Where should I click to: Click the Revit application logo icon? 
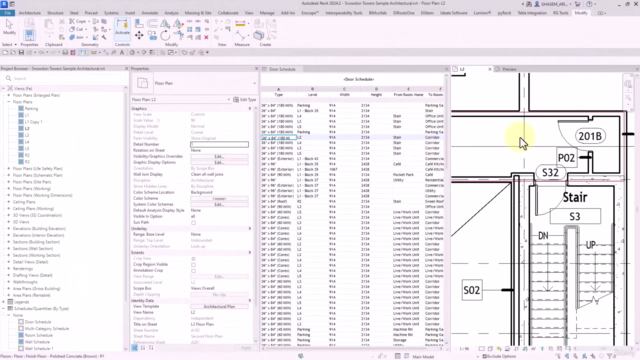(4, 4)
